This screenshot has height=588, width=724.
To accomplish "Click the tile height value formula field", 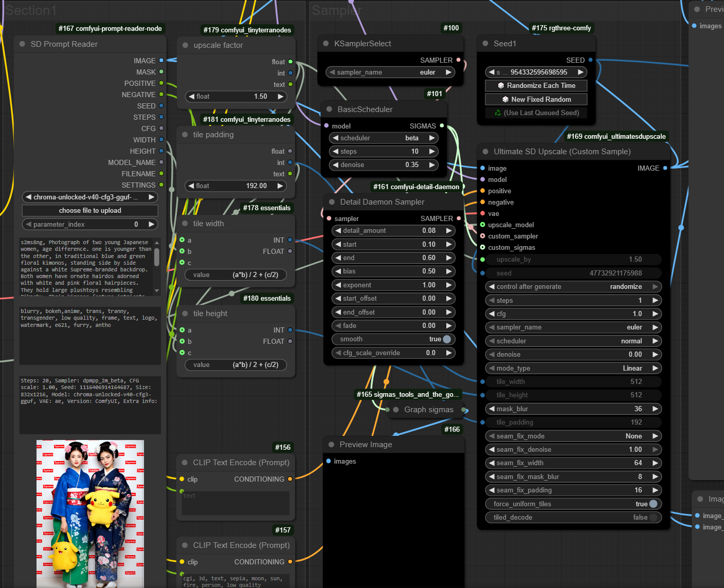I will pyautogui.click(x=236, y=365).
